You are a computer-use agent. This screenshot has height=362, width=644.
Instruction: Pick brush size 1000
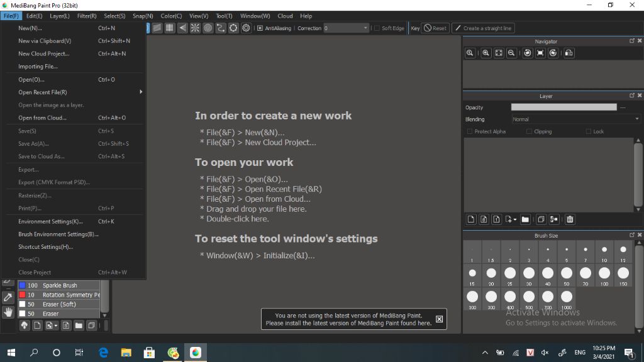567,299
